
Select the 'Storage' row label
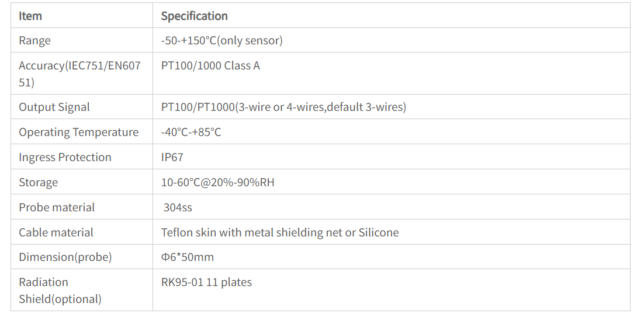click(38, 182)
